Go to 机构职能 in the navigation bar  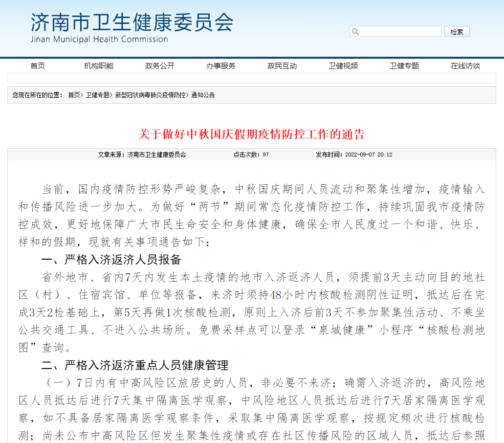pyautogui.click(x=99, y=66)
